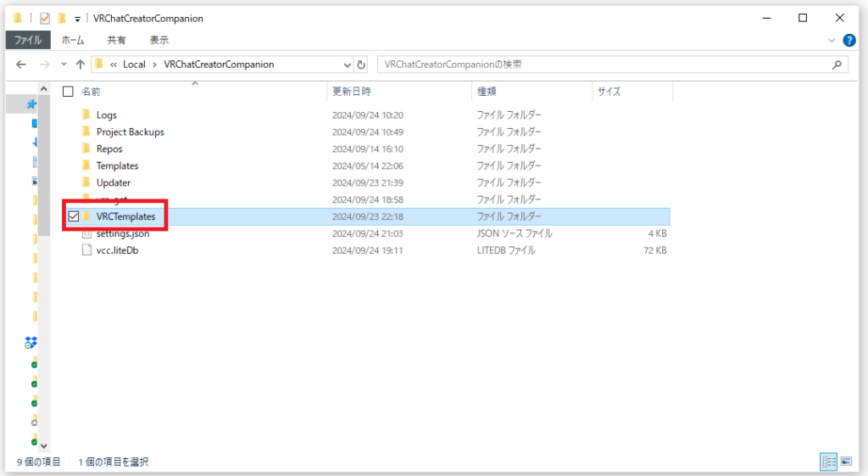Image resolution: width=868 pixels, height=476 pixels.
Task: Click the vcc.liteDb file icon
Action: 86,250
